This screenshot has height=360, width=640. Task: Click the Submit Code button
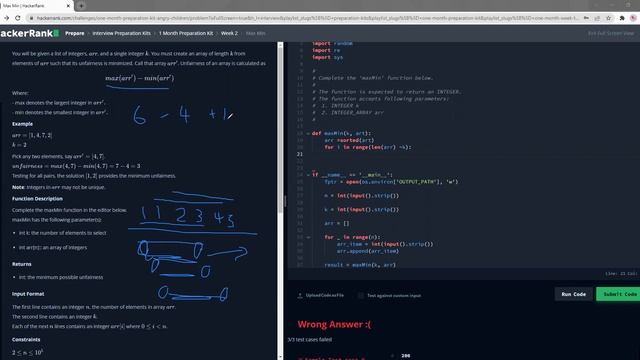[x=618, y=294]
